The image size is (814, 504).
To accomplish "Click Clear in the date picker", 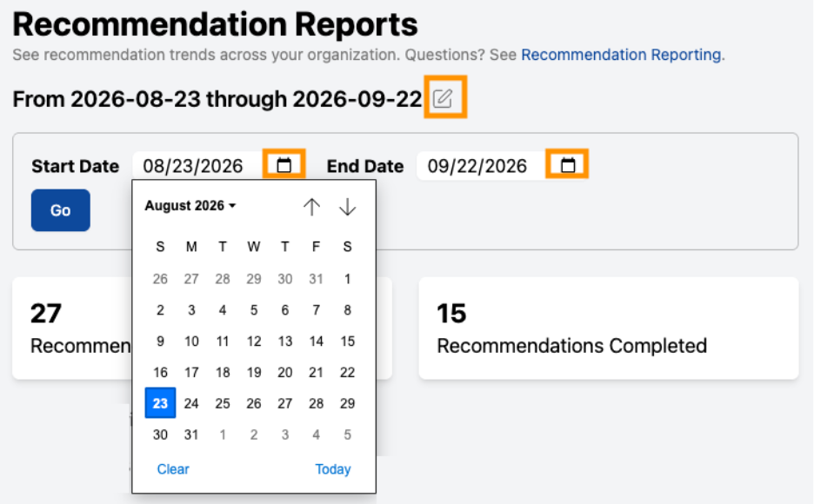I will pyautogui.click(x=173, y=469).
